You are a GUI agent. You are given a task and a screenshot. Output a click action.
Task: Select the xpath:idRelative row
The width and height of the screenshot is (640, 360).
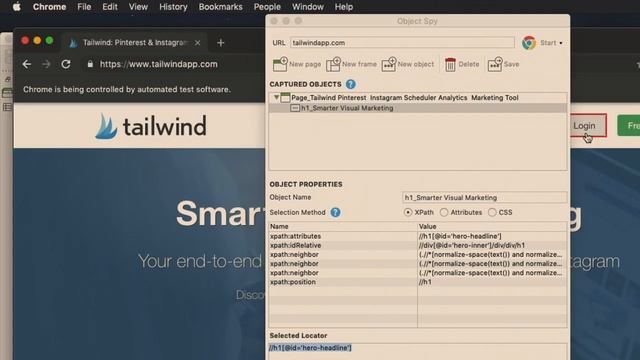[418, 245]
